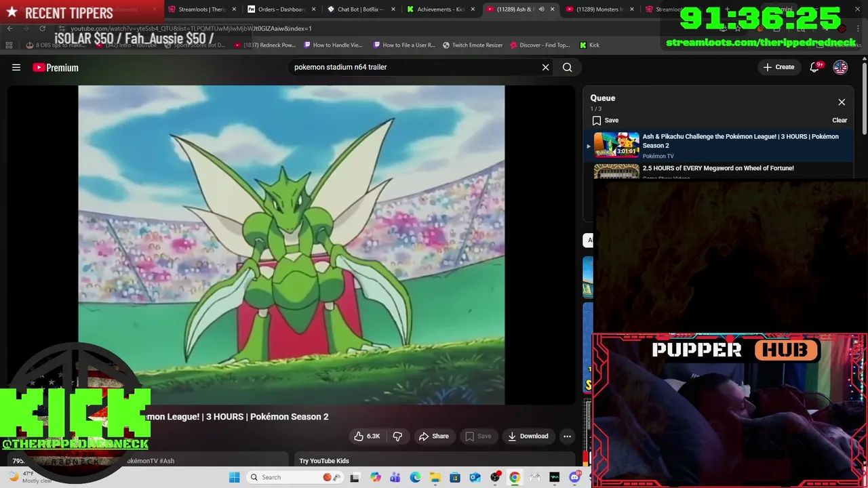Open Microsoft Store from the taskbar
Screen dimensions: 868x488
coord(455,477)
